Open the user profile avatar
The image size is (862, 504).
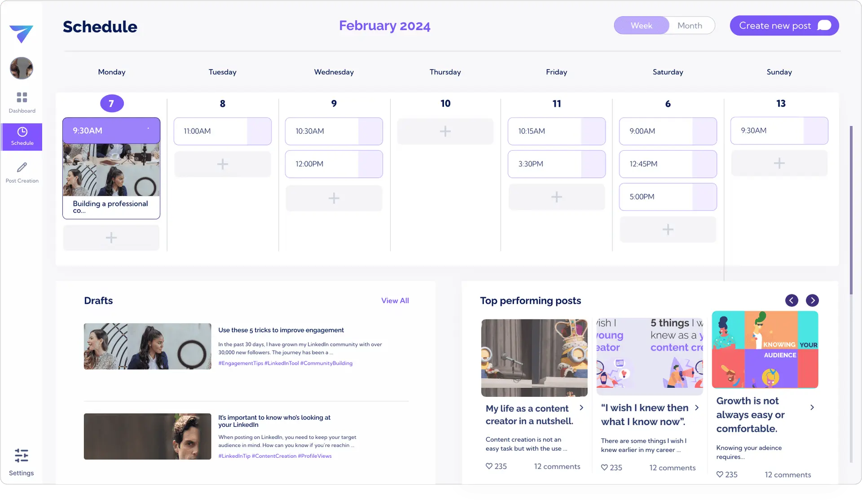pyautogui.click(x=22, y=68)
